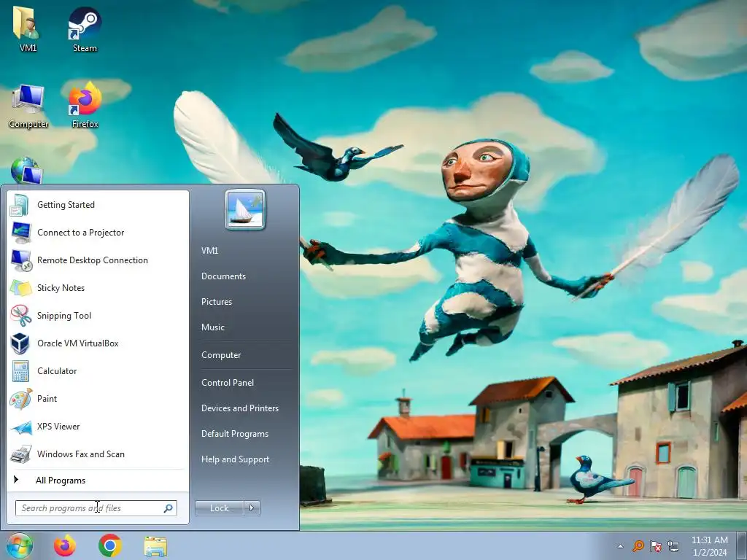
Task: Click the Snipping Tool scissors icon
Action: tap(20, 316)
